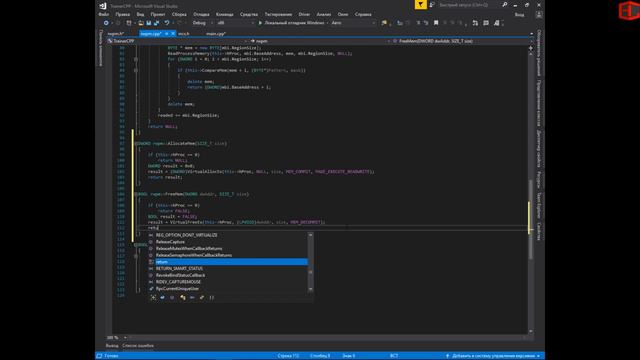
Task: Open the Сборка menu
Action: (179, 14)
